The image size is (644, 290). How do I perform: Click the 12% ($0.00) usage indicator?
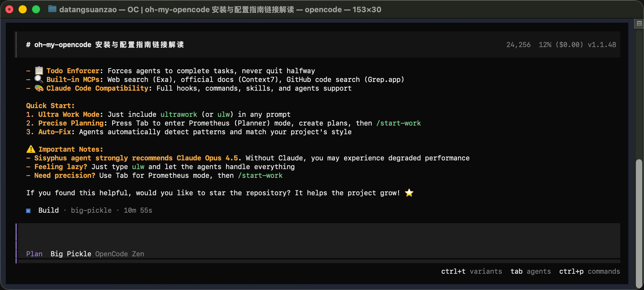click(x=561, y=45)
